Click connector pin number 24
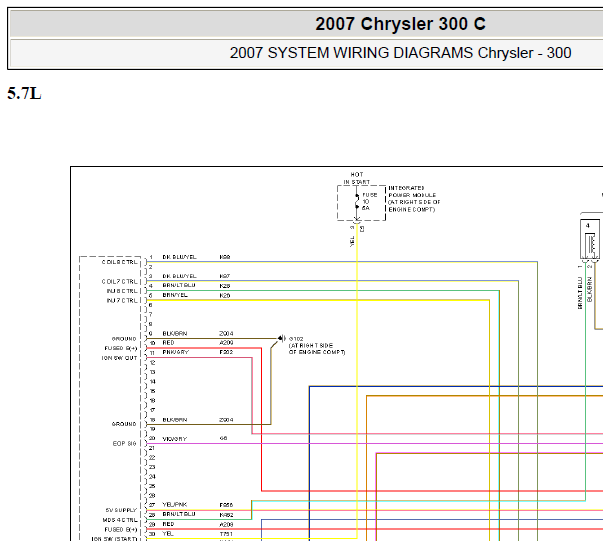Screen dimensions: 603x541 click(x=152, y=476)
